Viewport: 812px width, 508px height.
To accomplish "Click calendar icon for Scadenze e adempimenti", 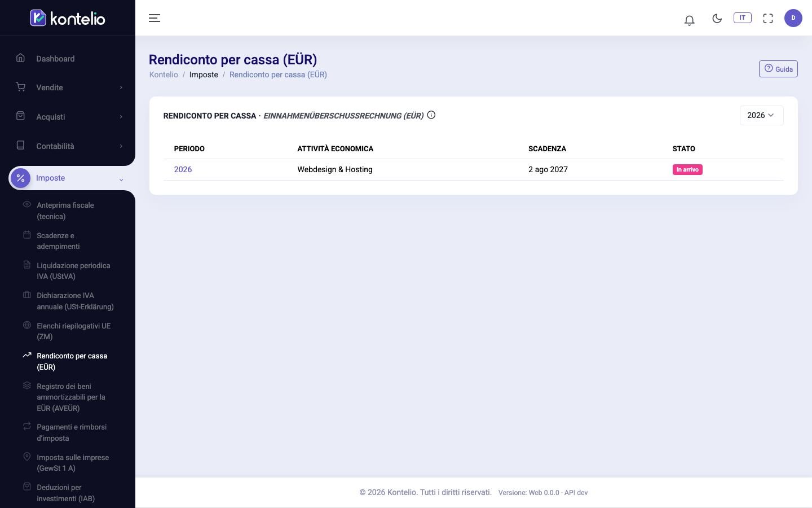I will tap(27, 235).
